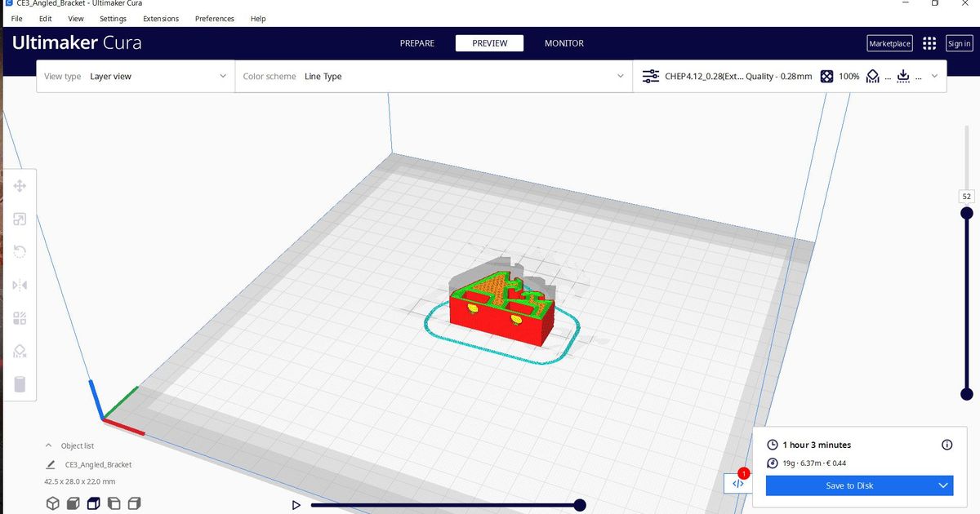Image resolution: width=980 pixels, height=514 pixels.
Task: Open the post-processing scripts button with badge
Action: [737, 483]
